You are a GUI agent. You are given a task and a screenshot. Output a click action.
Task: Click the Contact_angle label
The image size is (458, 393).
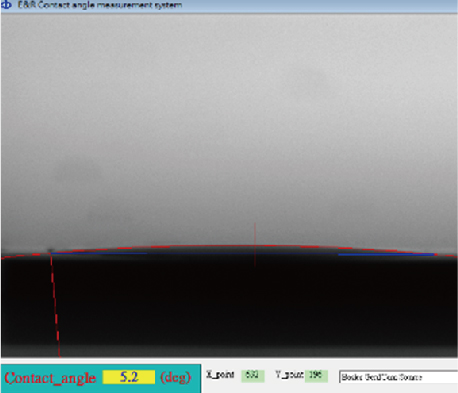click(x=50, y=378)
